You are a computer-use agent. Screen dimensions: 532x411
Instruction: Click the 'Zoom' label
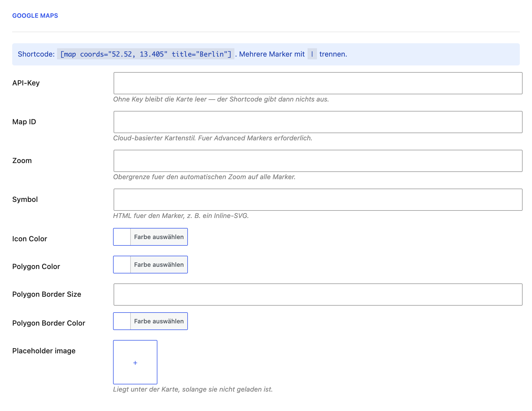pos(22,161)
